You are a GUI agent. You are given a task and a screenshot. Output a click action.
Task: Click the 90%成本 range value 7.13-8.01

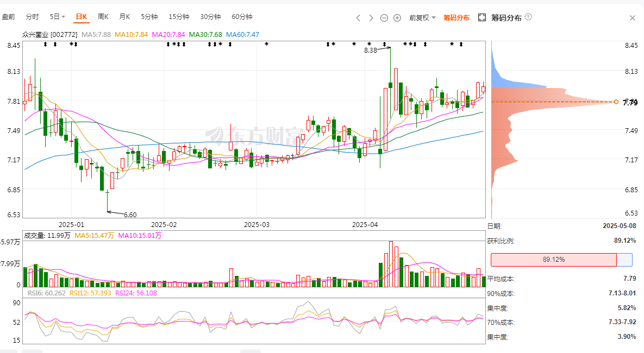tap(622, 293)
